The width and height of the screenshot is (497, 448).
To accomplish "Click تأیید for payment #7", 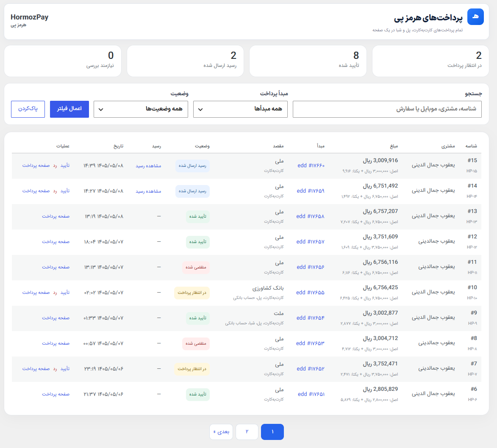I will 65,368.
